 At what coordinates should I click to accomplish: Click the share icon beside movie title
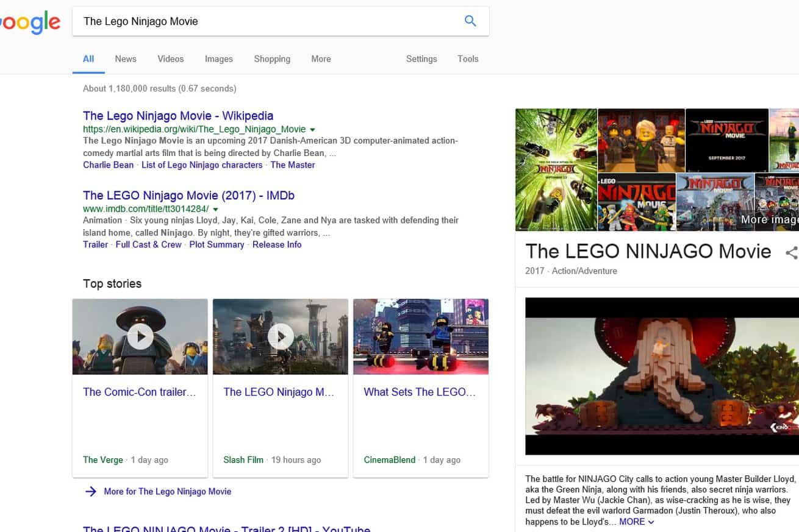click(791, 252)
